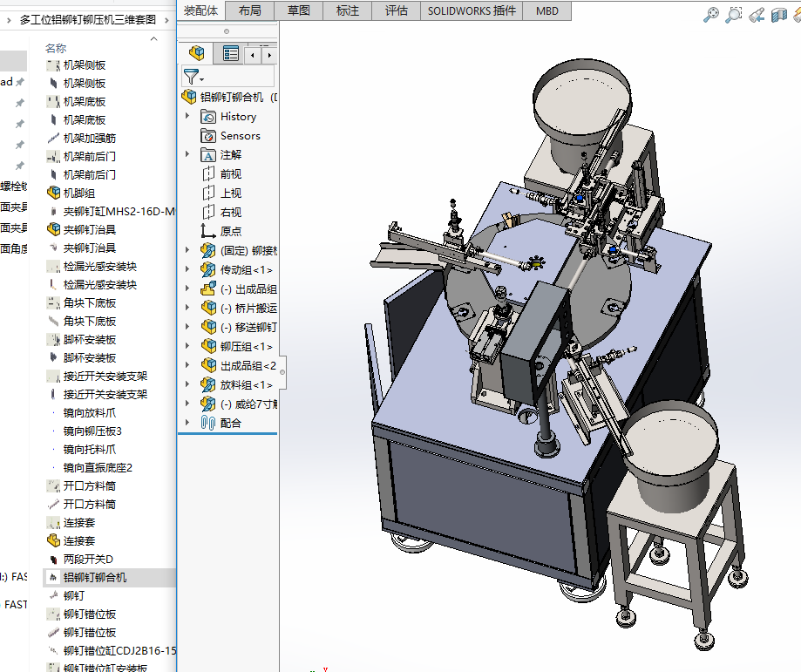Switch to the 评估 tab
This screenshot has width=801, height=672.
coord(396,10)
